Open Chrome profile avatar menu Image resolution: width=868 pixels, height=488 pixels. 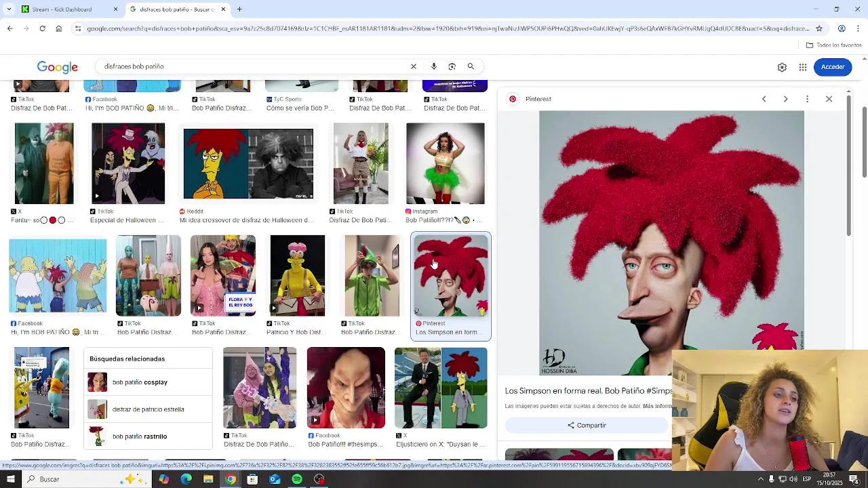click(842, 28)
